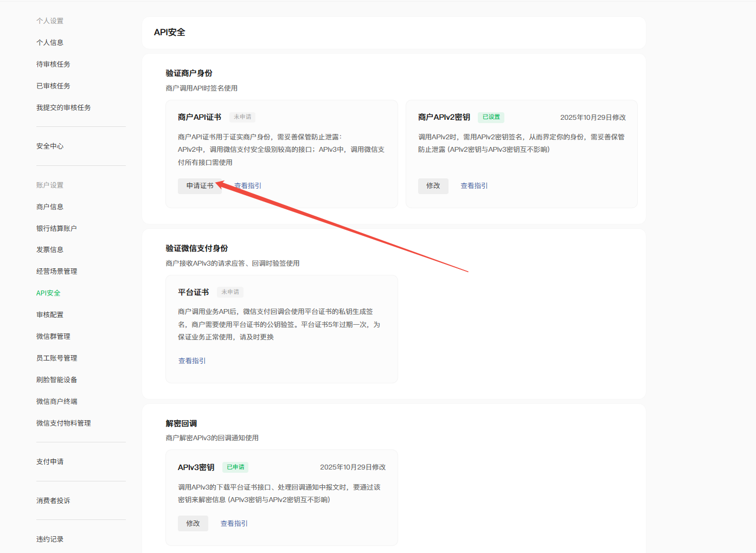Select 银行结算账户 in sidebar

coord(56,229)
